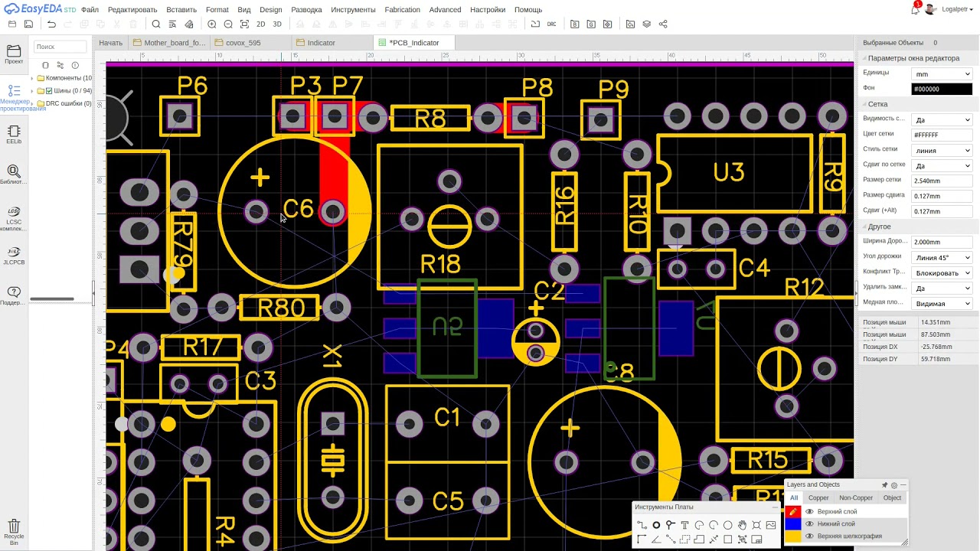Expand Шины tree folder
Image resolution: width=980 pixels, height=551 pixels.
32,91
